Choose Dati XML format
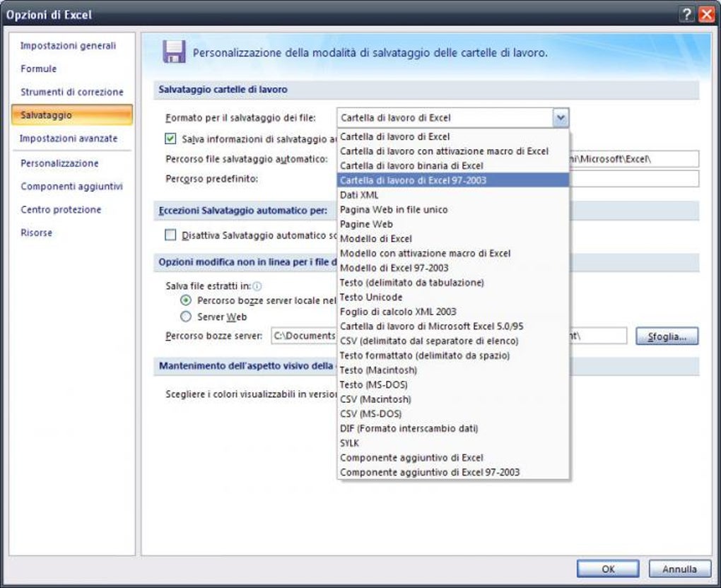 (x=453, y=195)
